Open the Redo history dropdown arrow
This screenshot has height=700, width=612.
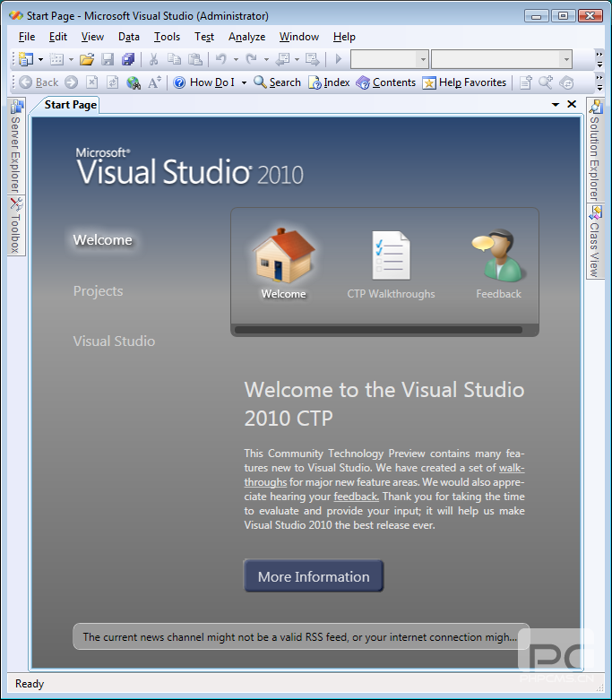266,59
